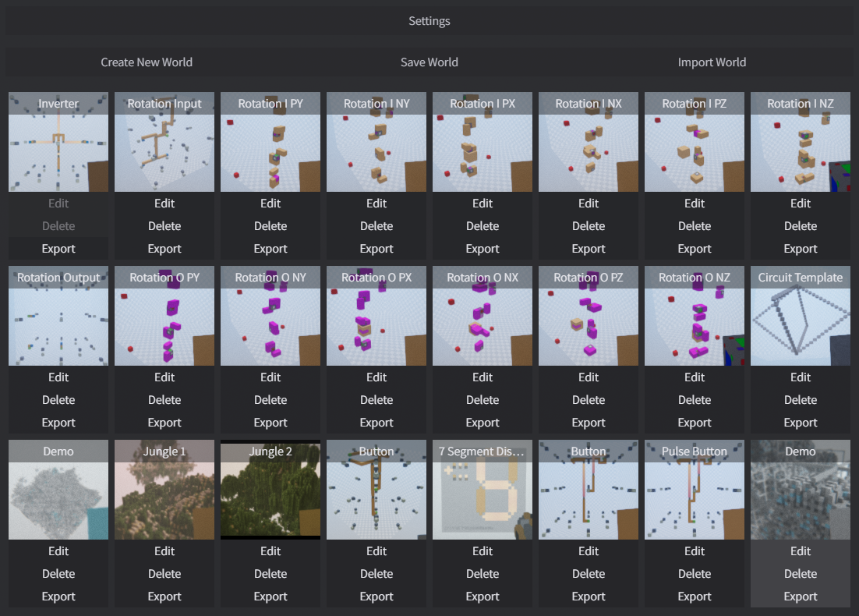This screenshot has height=616, width=859.
Task: Click Save World button
Action: coord(429,62)
